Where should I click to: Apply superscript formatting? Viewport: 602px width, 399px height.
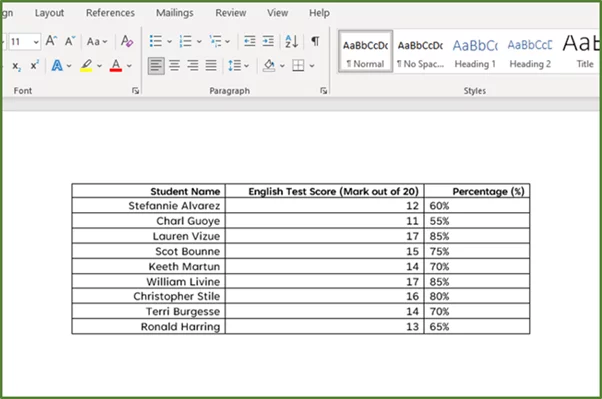pos(35,65)
